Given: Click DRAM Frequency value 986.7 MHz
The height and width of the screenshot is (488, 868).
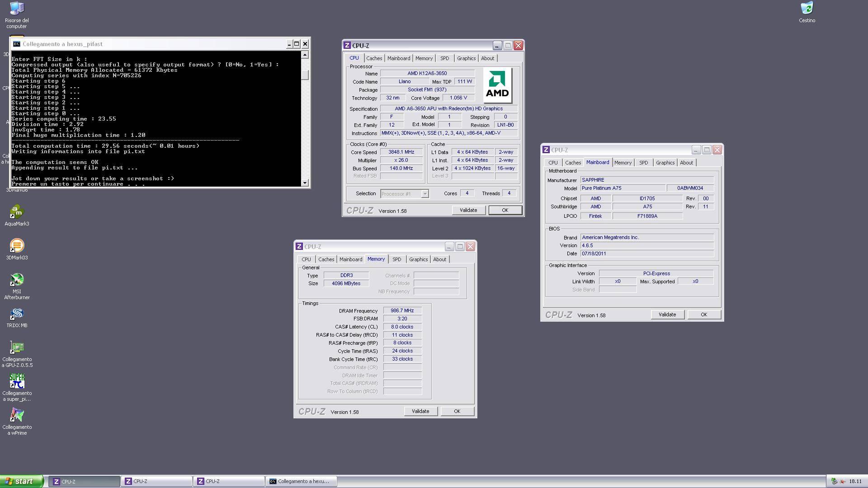Looking at the screenshot, I should pyautogui.click(x=402, y=311).
